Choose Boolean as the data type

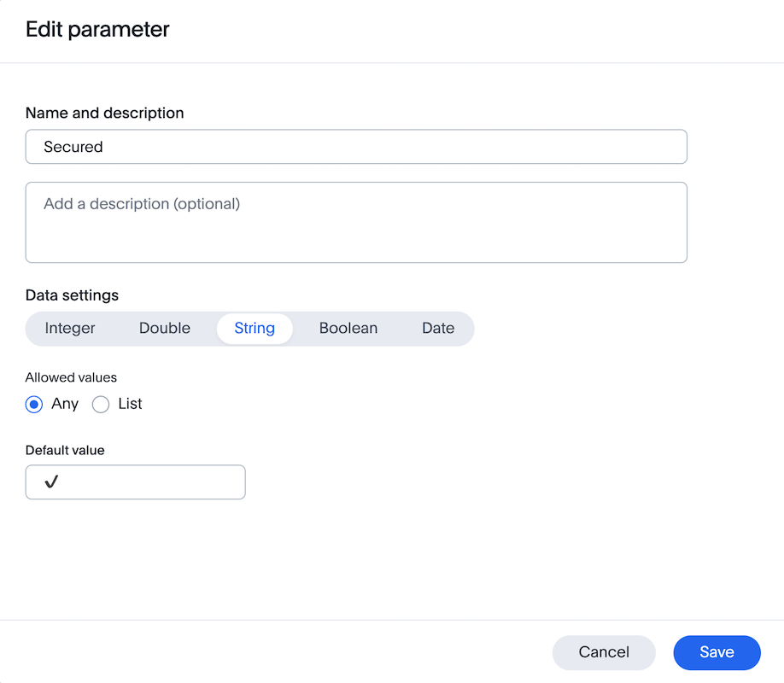pos(348,328)
